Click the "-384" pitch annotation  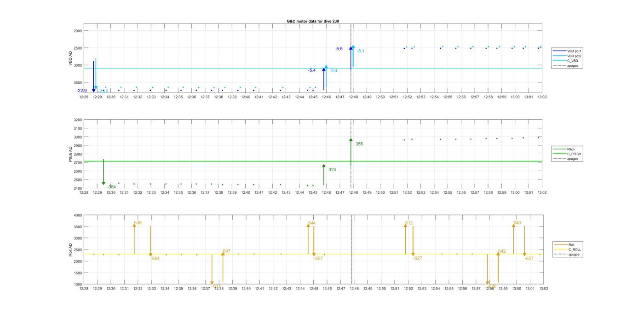(111, 187)
